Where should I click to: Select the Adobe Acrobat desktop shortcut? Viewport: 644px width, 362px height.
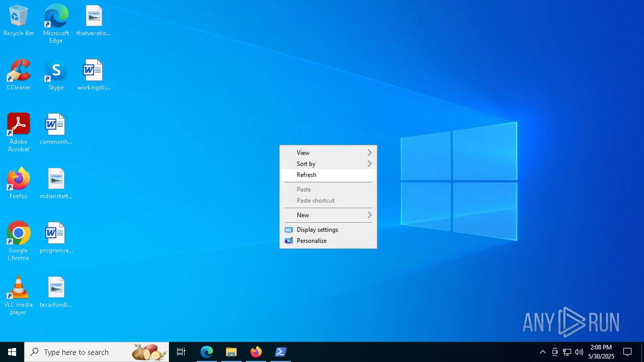click(19, 133)
